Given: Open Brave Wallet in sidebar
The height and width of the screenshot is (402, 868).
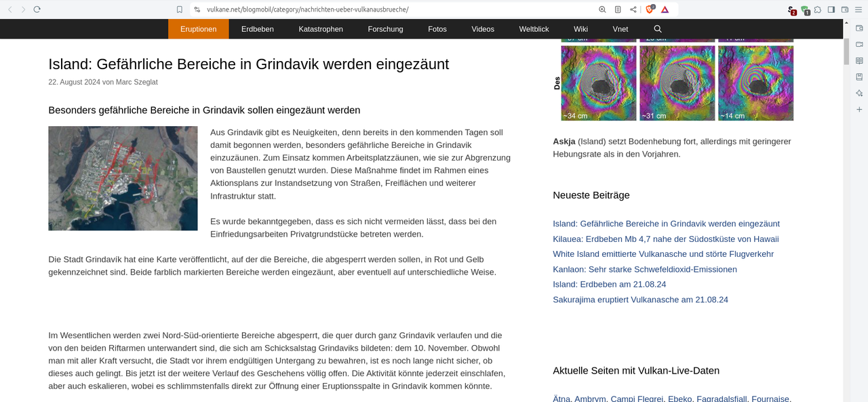Looking at the screenshot, I should click(x=859, y=28).
